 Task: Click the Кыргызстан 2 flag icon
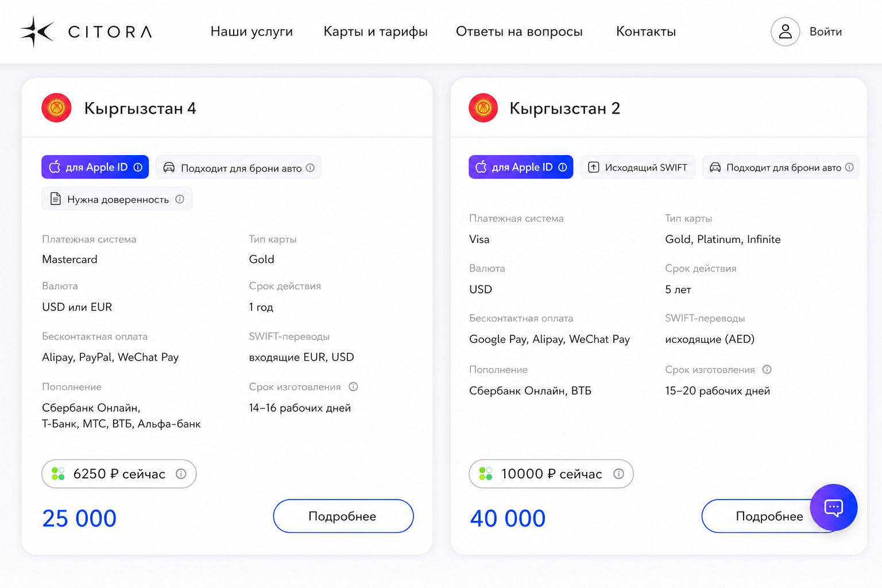pos(483,108)
